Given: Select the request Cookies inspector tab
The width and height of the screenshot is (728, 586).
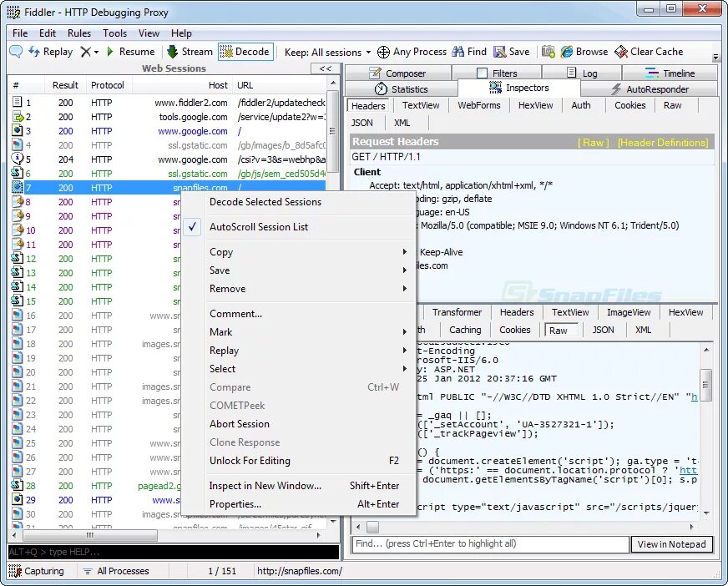Looking at the screenshot, I should point(630,105).
